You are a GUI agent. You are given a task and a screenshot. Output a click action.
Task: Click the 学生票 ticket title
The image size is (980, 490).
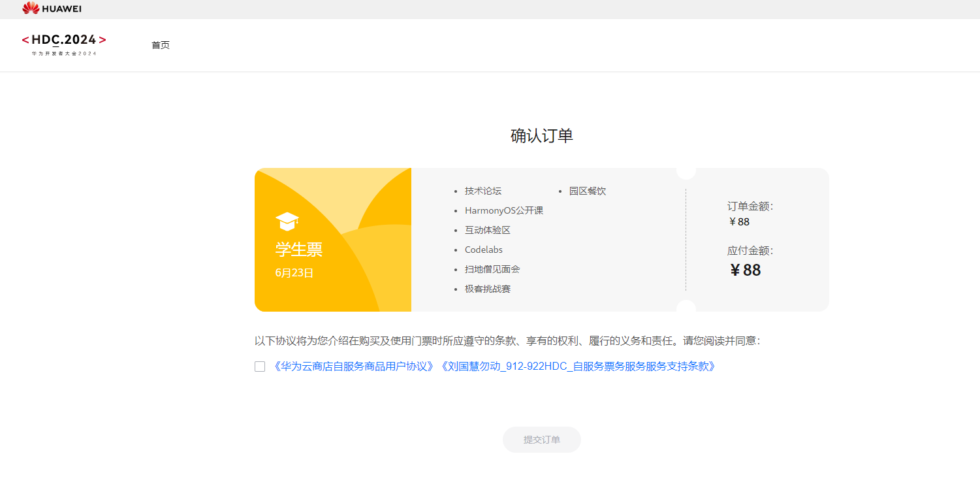coord(299,250)
